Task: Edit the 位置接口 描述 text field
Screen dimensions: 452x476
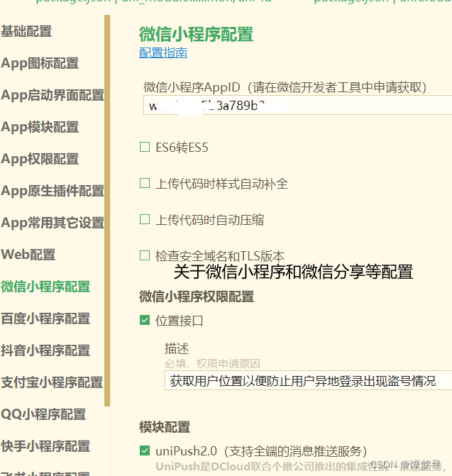Action: (308, 380)
